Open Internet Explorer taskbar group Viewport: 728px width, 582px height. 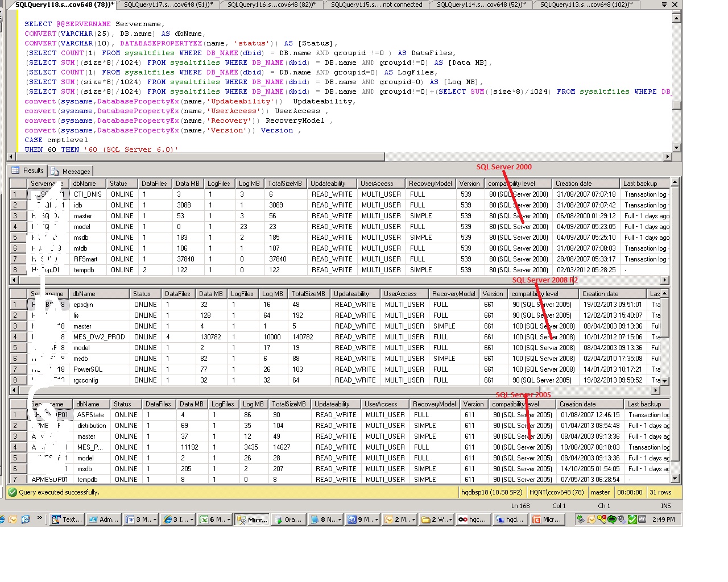tap(168, 519)
